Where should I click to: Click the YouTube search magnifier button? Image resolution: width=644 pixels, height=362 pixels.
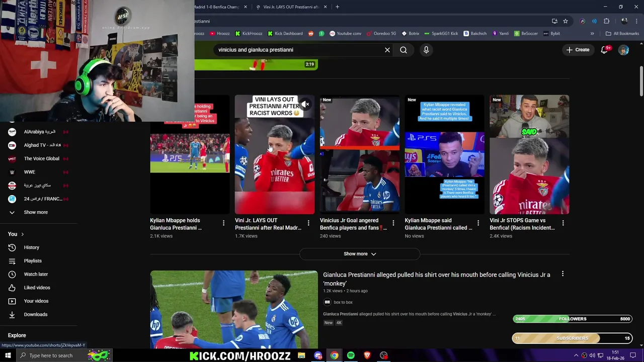[404, 50]
